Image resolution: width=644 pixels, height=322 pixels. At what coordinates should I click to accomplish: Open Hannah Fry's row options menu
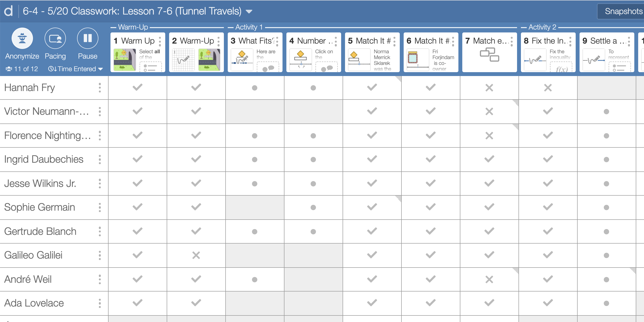100,88
